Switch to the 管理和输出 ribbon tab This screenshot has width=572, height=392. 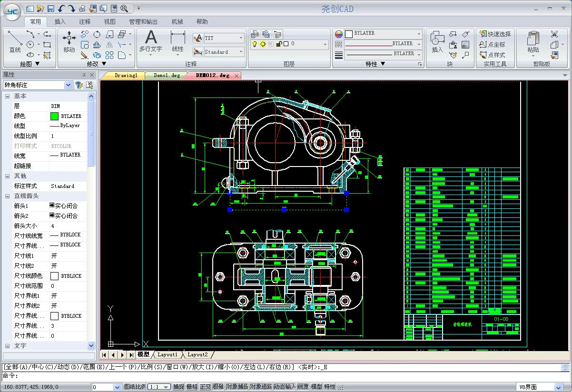click(143, 21)
